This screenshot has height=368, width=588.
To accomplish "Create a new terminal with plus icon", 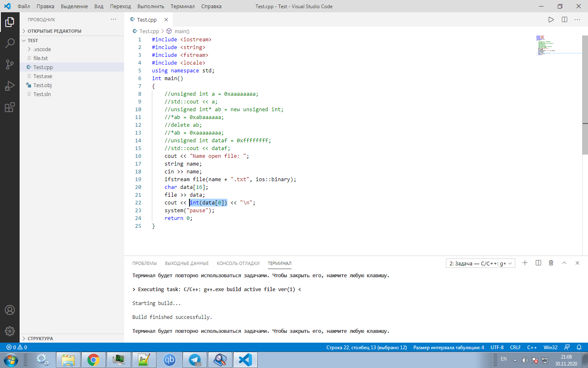I will [x=525, y=263].
